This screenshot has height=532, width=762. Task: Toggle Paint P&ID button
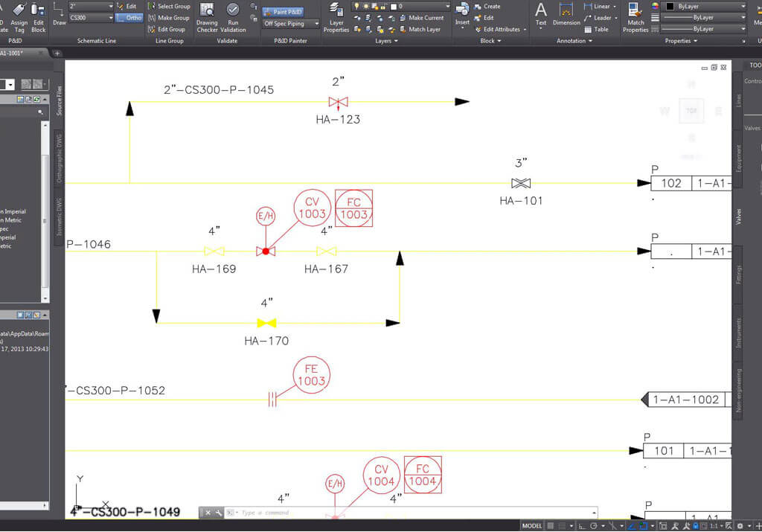(x=283, y=12)
